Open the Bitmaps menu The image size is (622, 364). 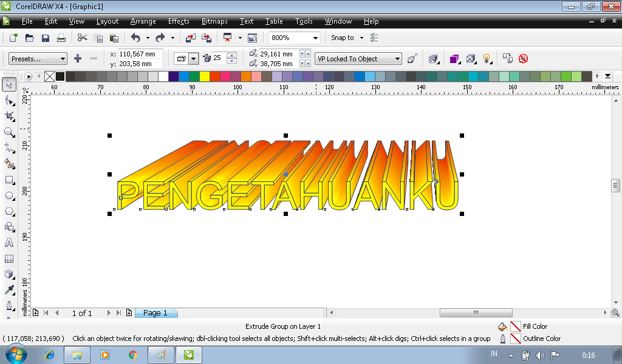[x=214, y=21]
